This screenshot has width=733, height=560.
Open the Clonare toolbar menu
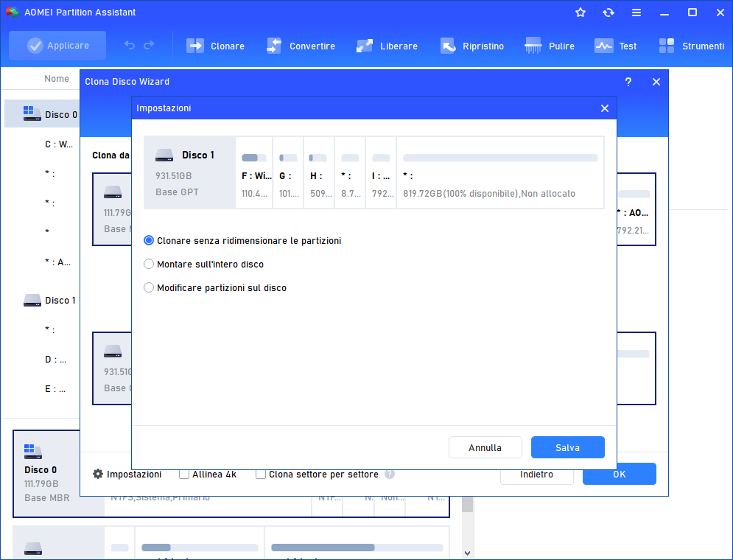coord(215,46)
